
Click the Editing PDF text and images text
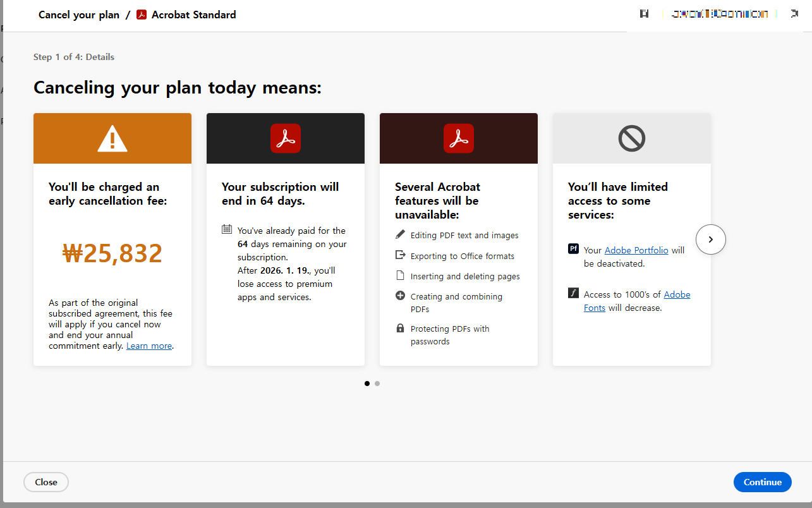coord(464,235)
